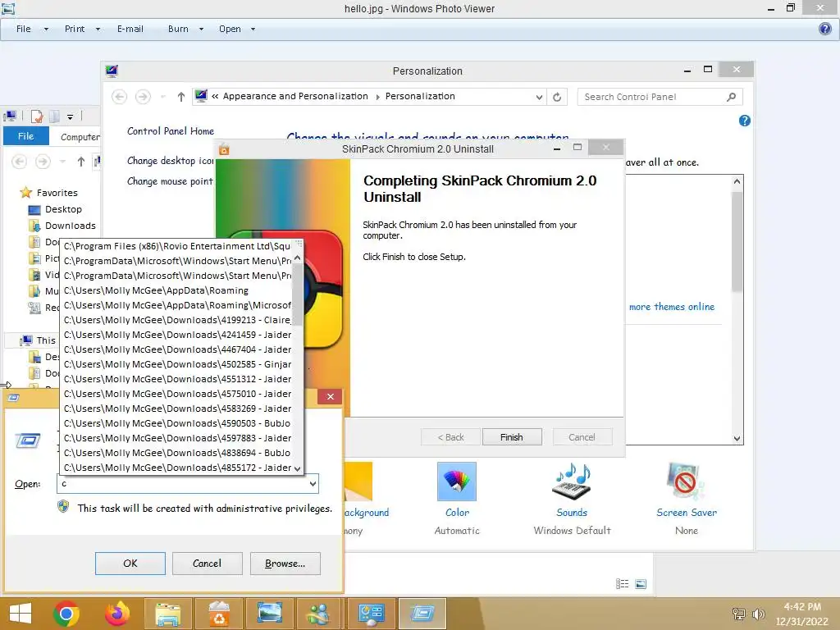Choose the Downloads\4838694 - BubJo suggestion
840x630 pixels.
[x=177, y=453]
